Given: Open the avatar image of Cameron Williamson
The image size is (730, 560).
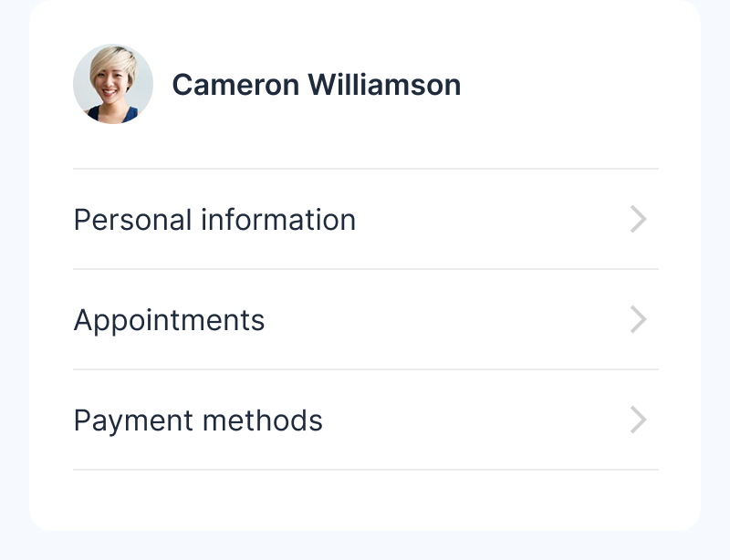Looking at the screenshot, I should pyautogui.click(x=113, y=84).
